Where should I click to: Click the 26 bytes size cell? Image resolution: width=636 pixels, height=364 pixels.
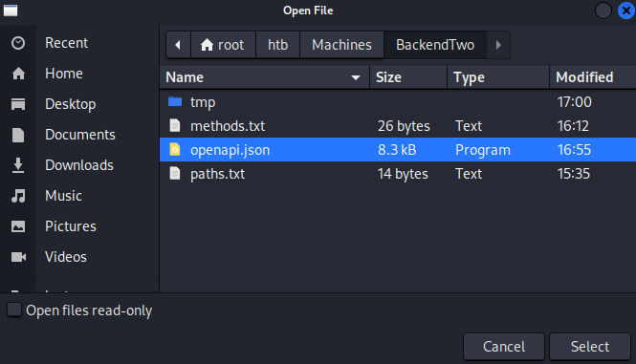(x=404, y=126)
